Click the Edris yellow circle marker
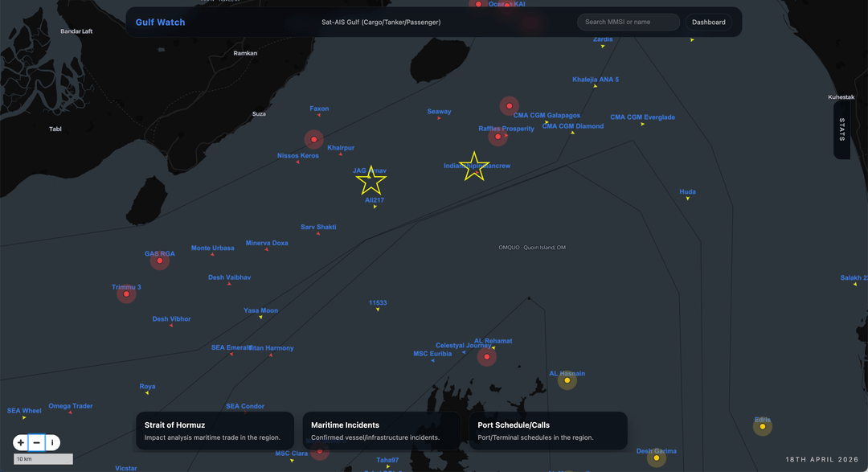Viewport: 868px width, 472px height. pos(763,426)
